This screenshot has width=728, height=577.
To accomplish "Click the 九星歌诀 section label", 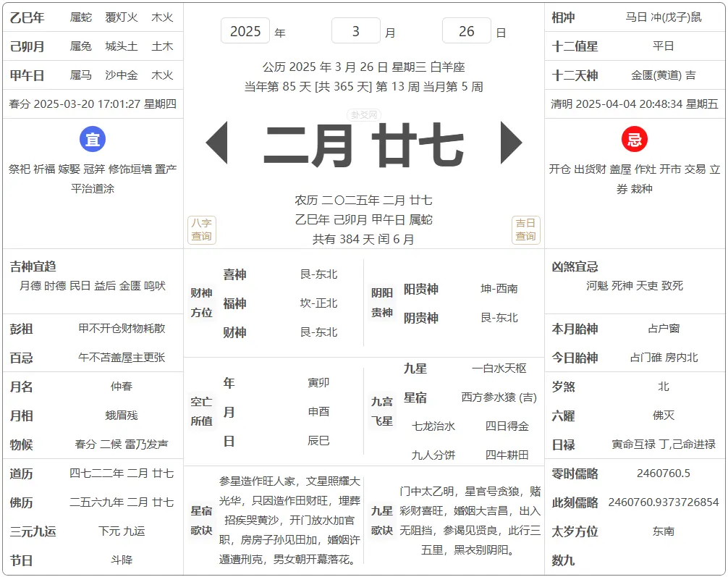I will click(x=382, y=521).
